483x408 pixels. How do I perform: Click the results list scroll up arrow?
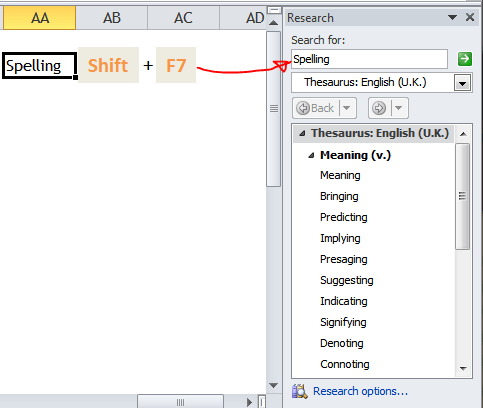463,134
